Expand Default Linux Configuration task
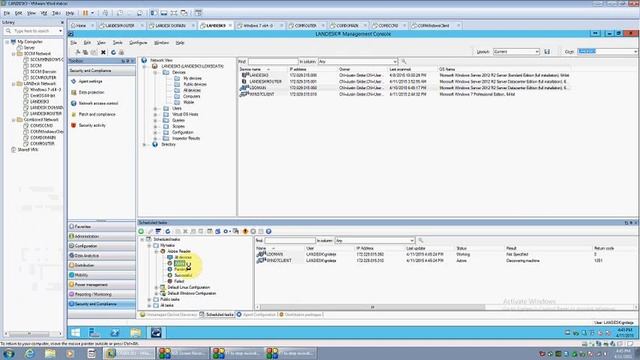 pyautogui.click(x=156, y=287)
